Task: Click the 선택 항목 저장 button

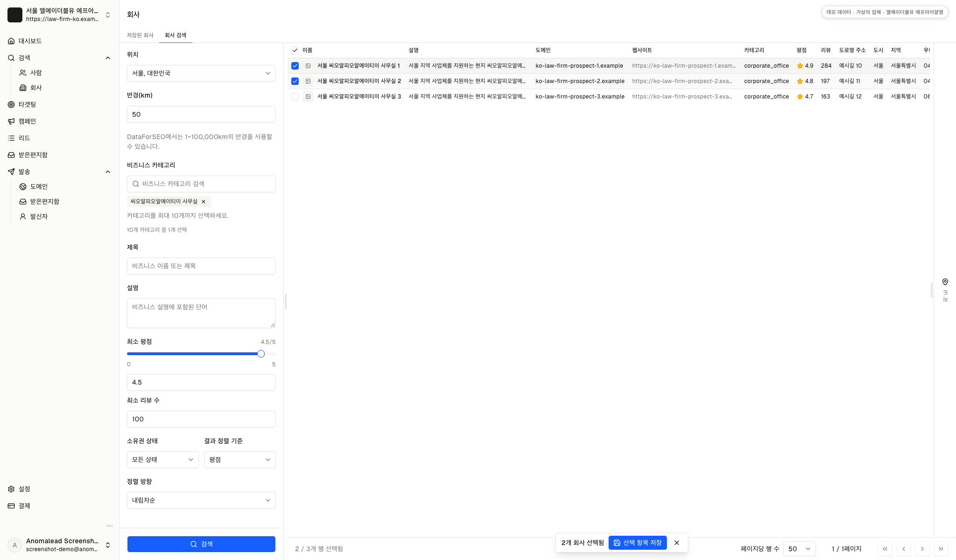Action: click(638, 543)
